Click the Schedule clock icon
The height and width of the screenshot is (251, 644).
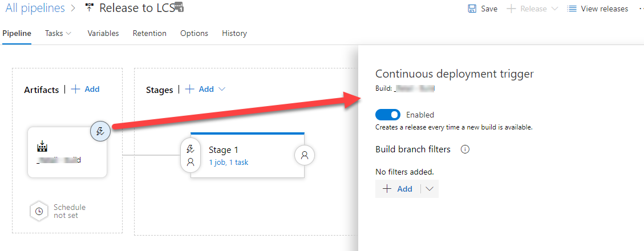[39, 211]
